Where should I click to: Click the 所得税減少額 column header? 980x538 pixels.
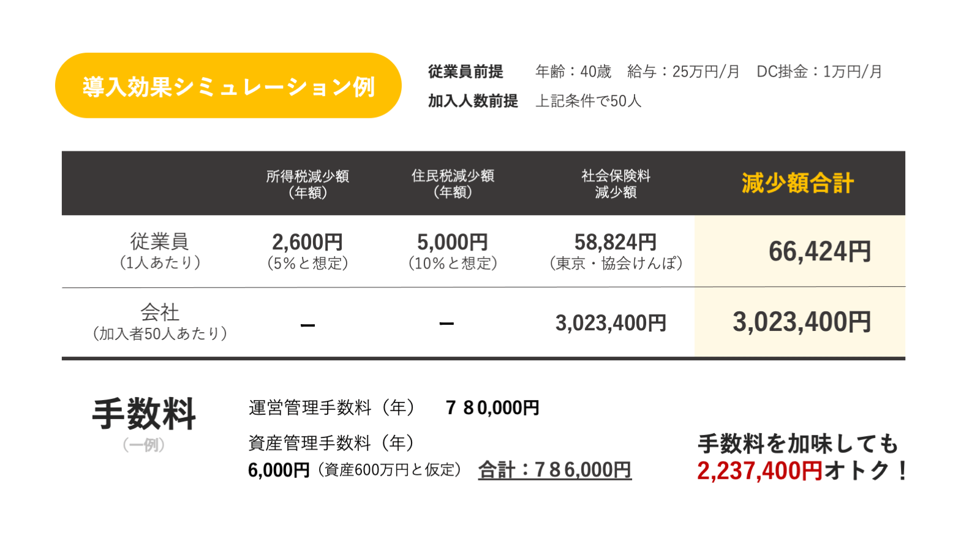307,184
